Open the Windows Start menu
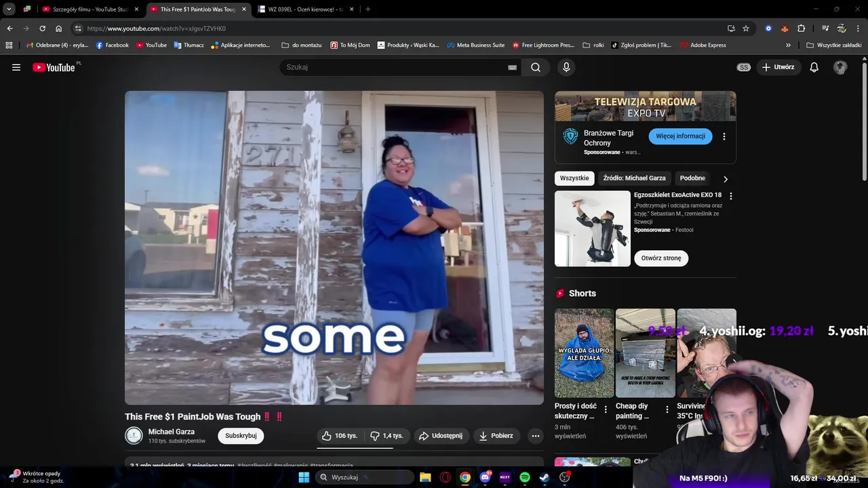Viewport: 868px width, 488px height. [x=304, y=477]
